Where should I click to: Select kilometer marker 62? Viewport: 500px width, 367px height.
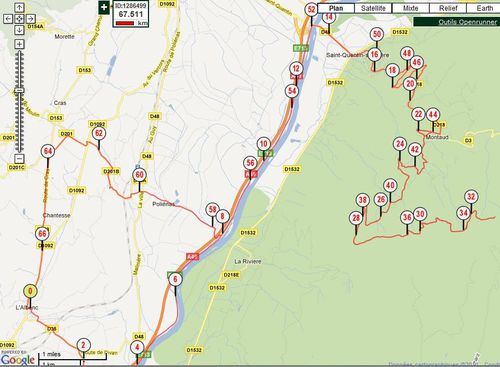click(99, 133)
